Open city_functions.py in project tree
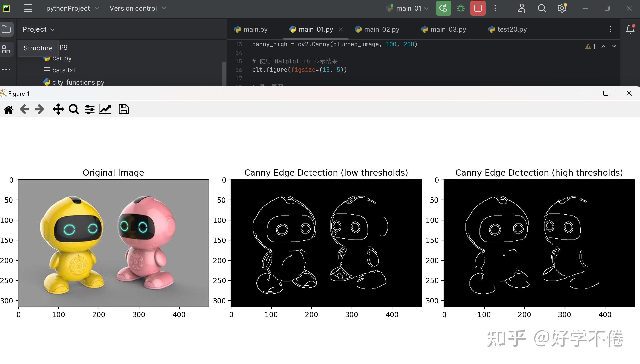The image size is (640, 364). [x=78, y=82]
